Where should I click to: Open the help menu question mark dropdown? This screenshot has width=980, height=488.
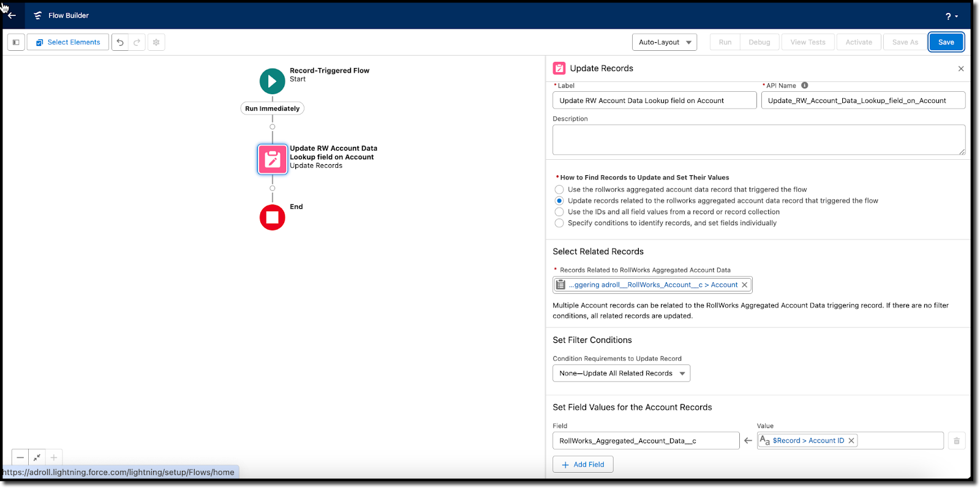pos(951,17)
